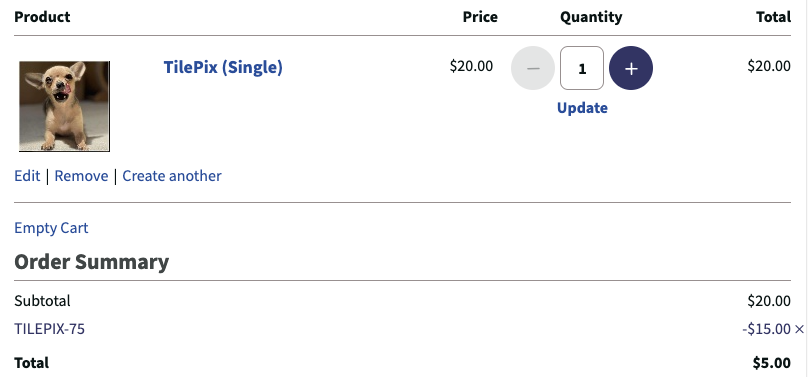
Task: Click the Quantity column header
Action: (591, 17)
